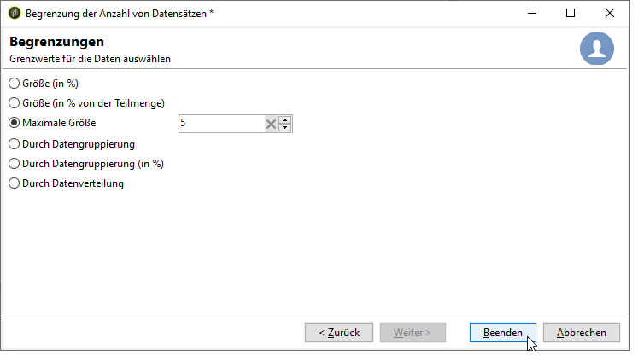Close the dialog with the X button

tap(610, 13)
